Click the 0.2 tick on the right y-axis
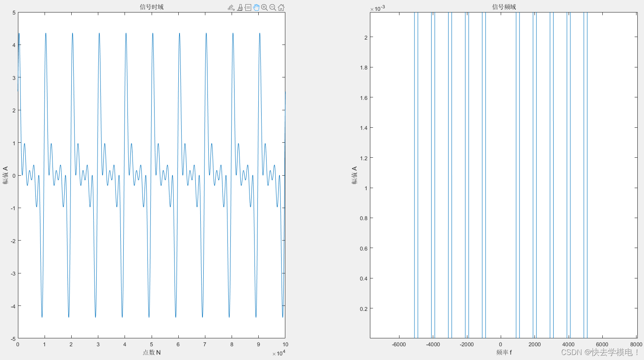 [364, 309]
